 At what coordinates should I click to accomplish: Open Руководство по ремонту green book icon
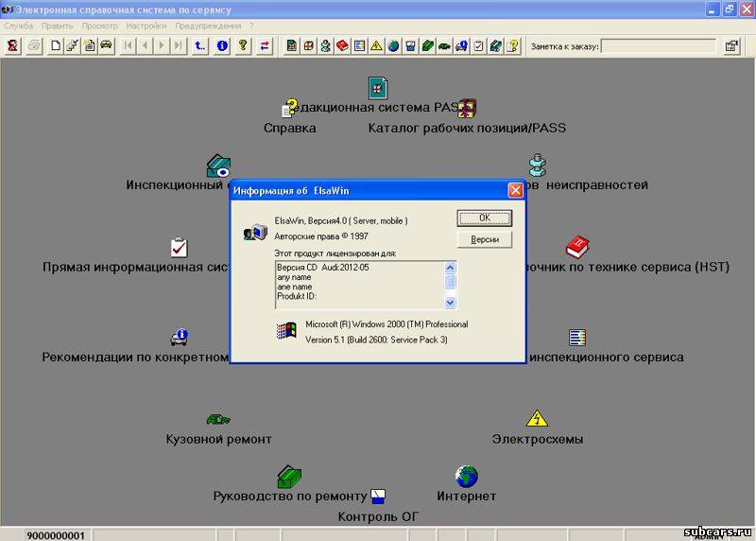(x=289, y=477)
